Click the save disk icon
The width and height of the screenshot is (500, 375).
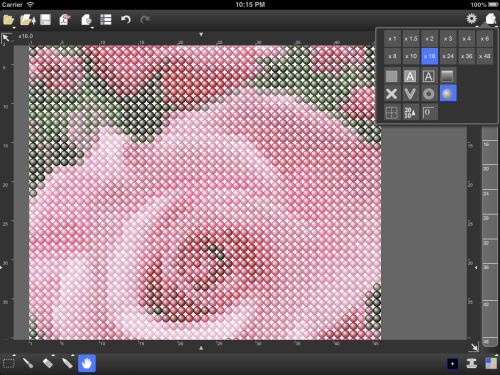point(46,20)
